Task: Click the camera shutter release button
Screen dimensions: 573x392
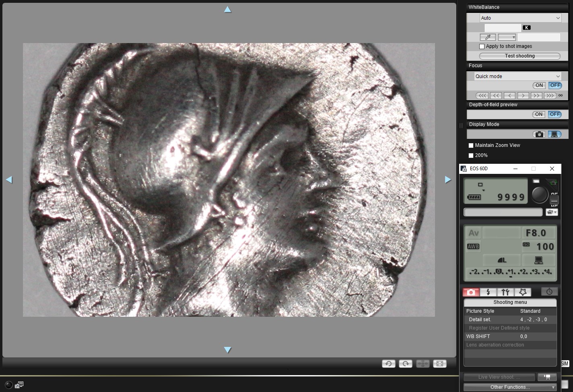Action: coord(539,195)
